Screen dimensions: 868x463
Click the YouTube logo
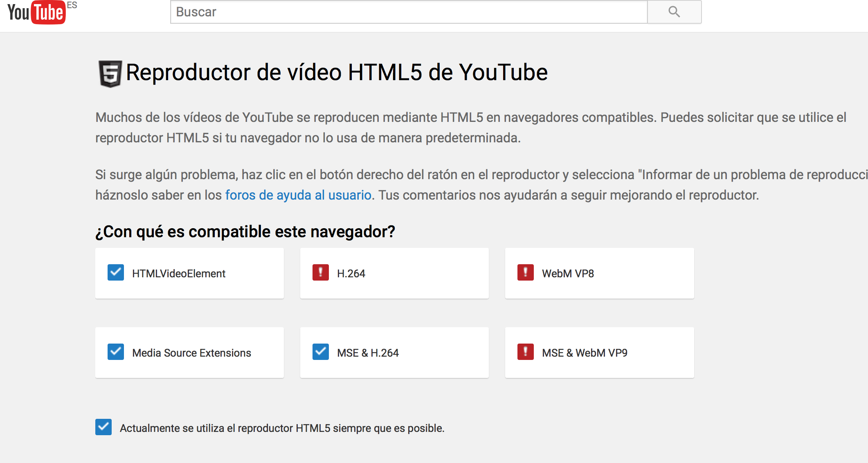pos(36,13)
